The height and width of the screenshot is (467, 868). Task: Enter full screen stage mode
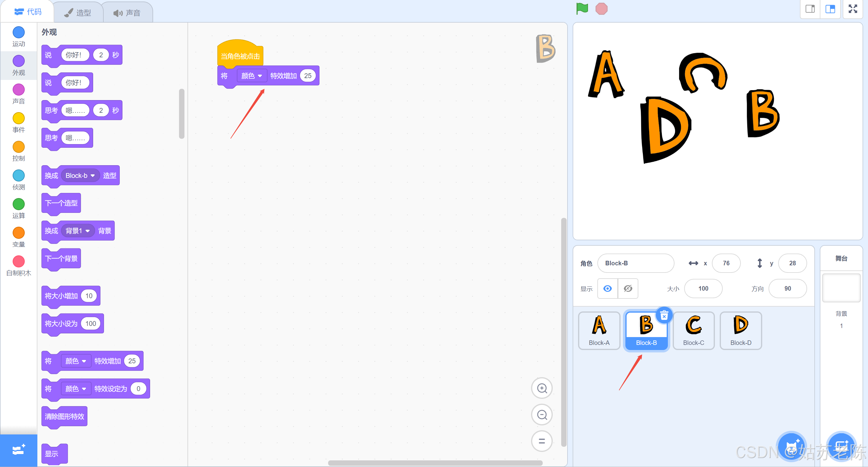853,9
